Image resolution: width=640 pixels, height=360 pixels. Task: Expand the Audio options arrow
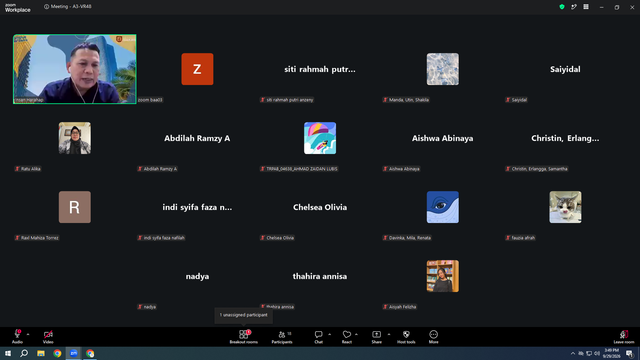point(28,334)
